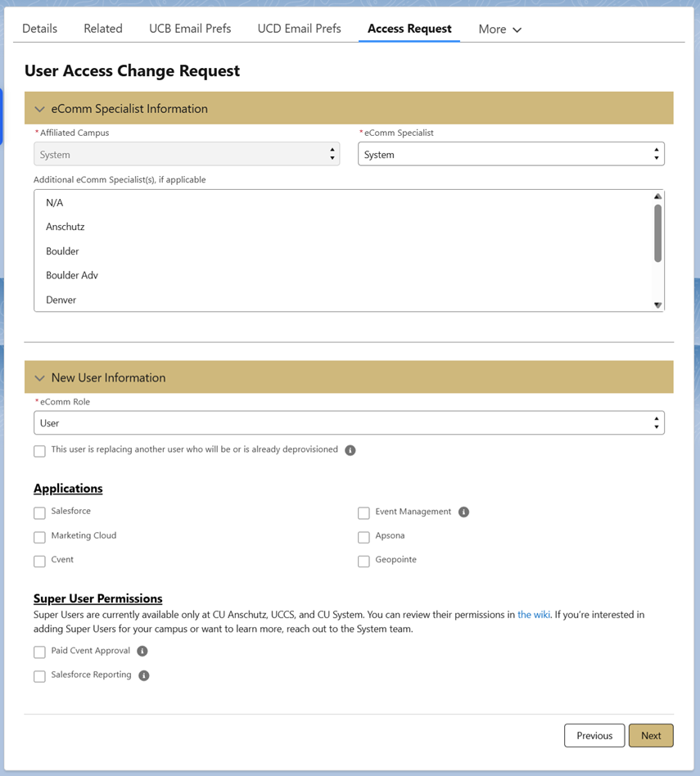Check the Event Management checkbox
This screenshot has width=700, height=776.
364,512
